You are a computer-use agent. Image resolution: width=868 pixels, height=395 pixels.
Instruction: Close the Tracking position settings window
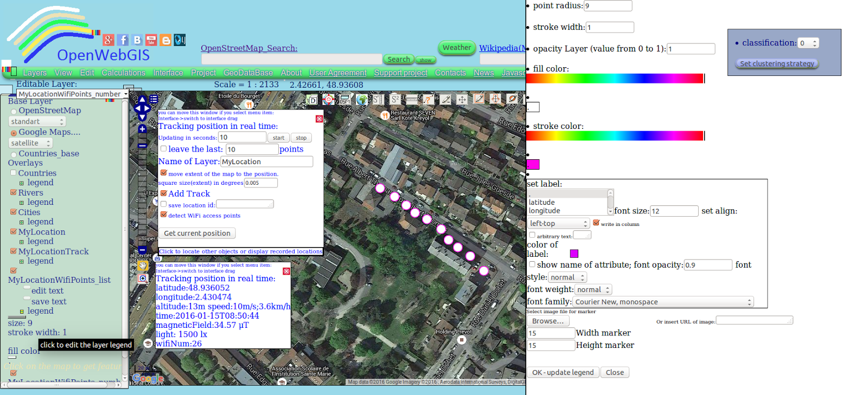319,119
